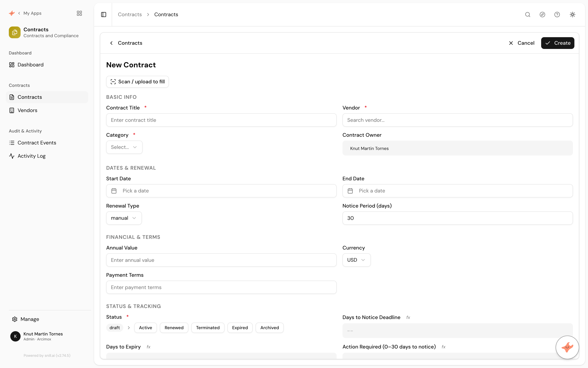This screenshot has width=588, height=368.
Task: Click the calendar icon in End Date
Action: click(350, 191)
